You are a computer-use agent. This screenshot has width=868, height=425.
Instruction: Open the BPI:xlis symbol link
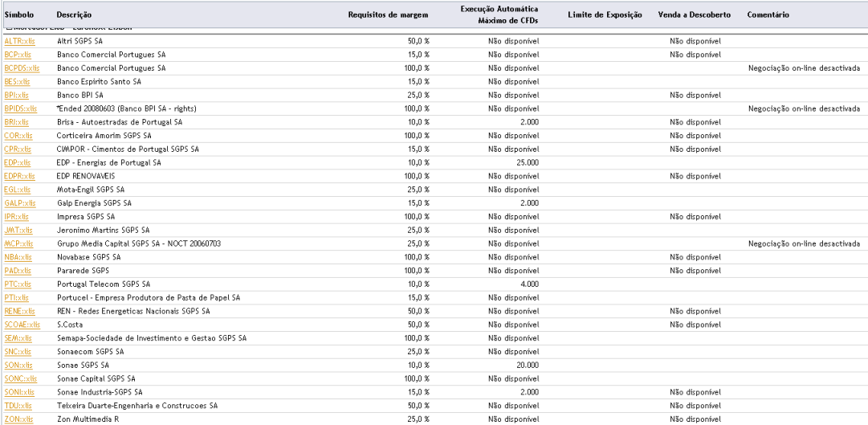point(17,96)
